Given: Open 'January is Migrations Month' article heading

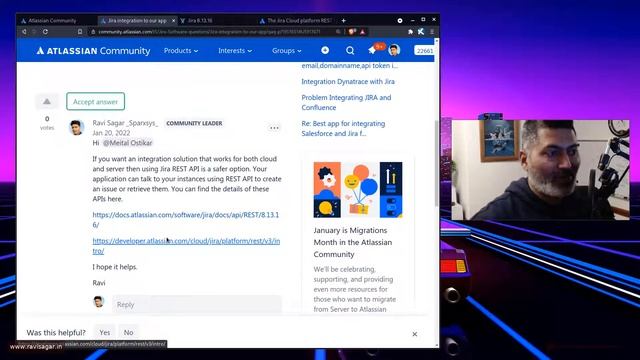Looking at the screenshot, I should pos(353,242).
